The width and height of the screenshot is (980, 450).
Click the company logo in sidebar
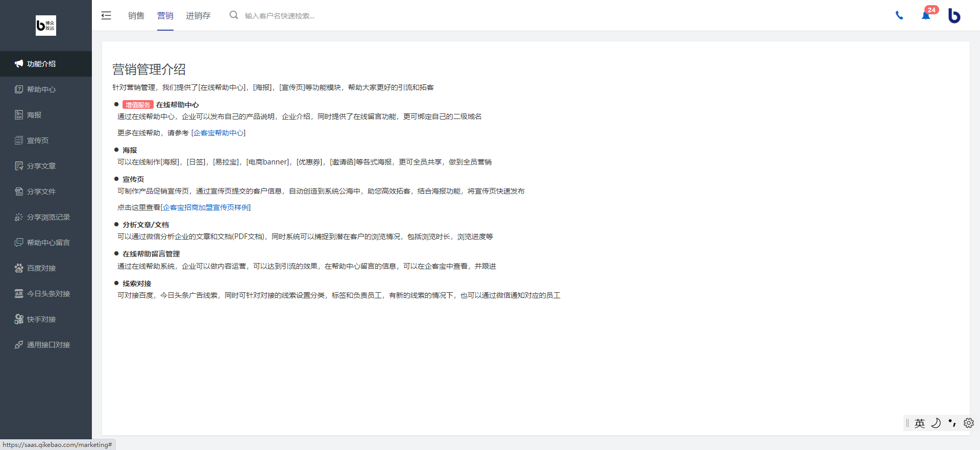pyautogui.click(x=46, y=26)
